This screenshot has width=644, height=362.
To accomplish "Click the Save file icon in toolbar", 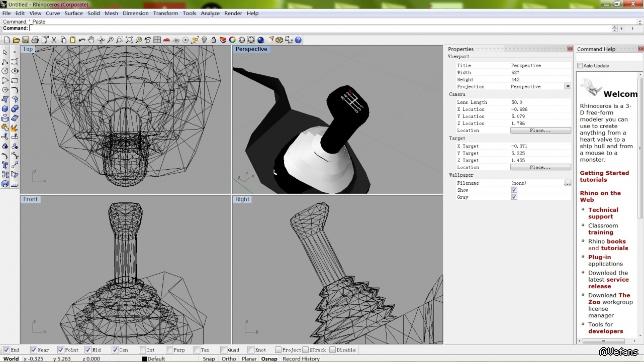I will (26, 40).
